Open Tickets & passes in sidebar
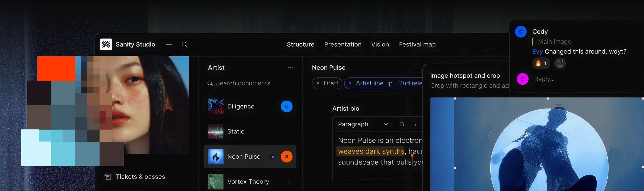The width and height of the screenshot is (644, 191). (x=135, y=177)
